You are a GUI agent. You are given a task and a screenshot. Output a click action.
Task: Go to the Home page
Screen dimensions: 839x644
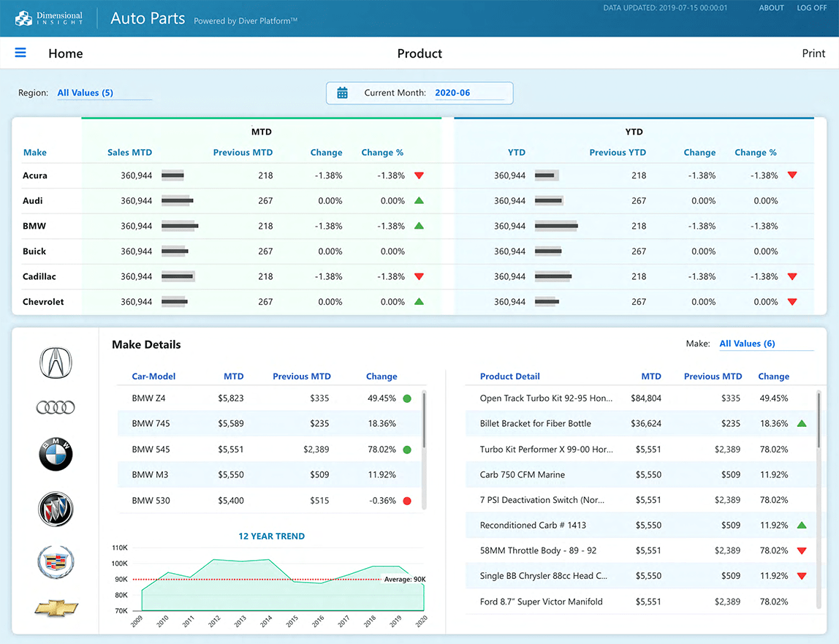(65, 53)
